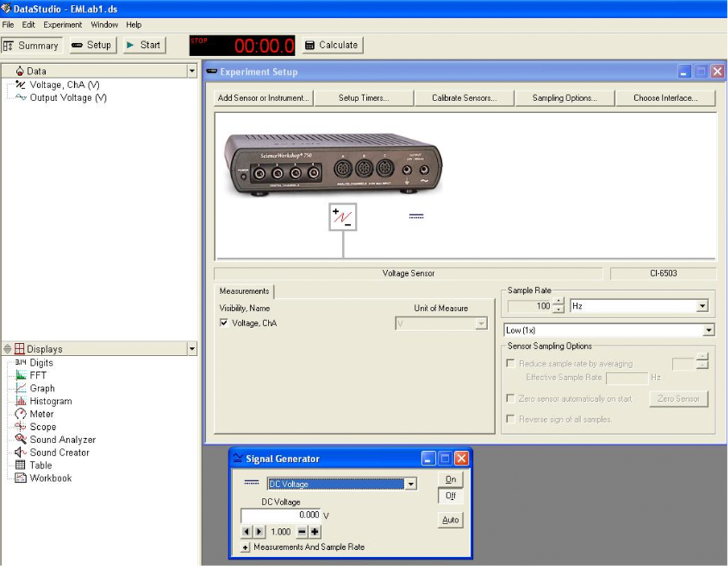Click the DC Voltage value input field

tap(281, 515)
